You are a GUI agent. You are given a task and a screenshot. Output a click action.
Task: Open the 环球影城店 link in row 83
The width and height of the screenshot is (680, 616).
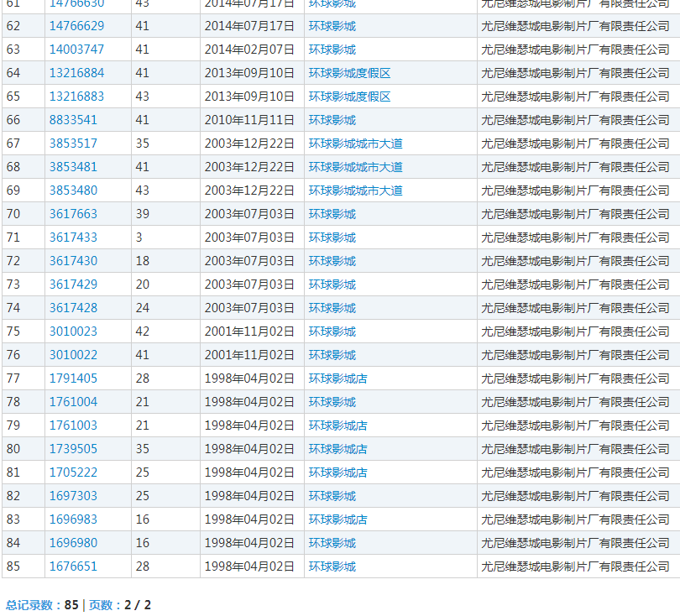coord(337,519)
